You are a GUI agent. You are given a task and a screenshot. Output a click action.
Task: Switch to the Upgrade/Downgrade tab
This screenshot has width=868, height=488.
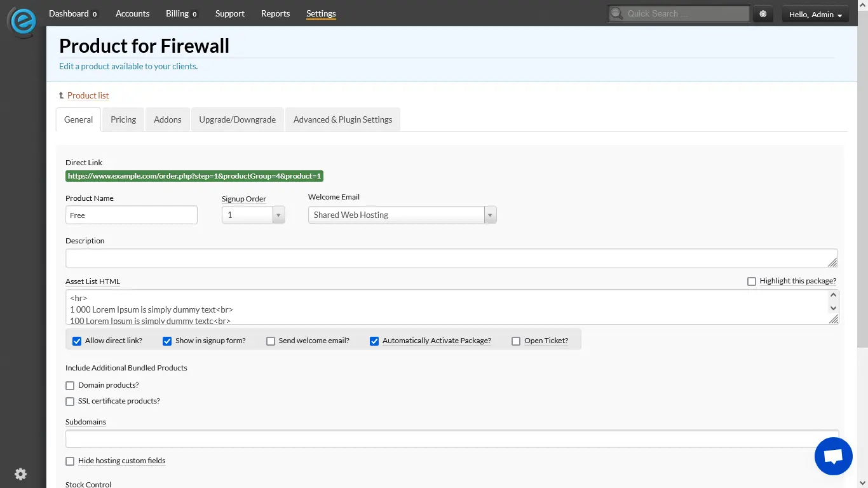pos(238,119)
